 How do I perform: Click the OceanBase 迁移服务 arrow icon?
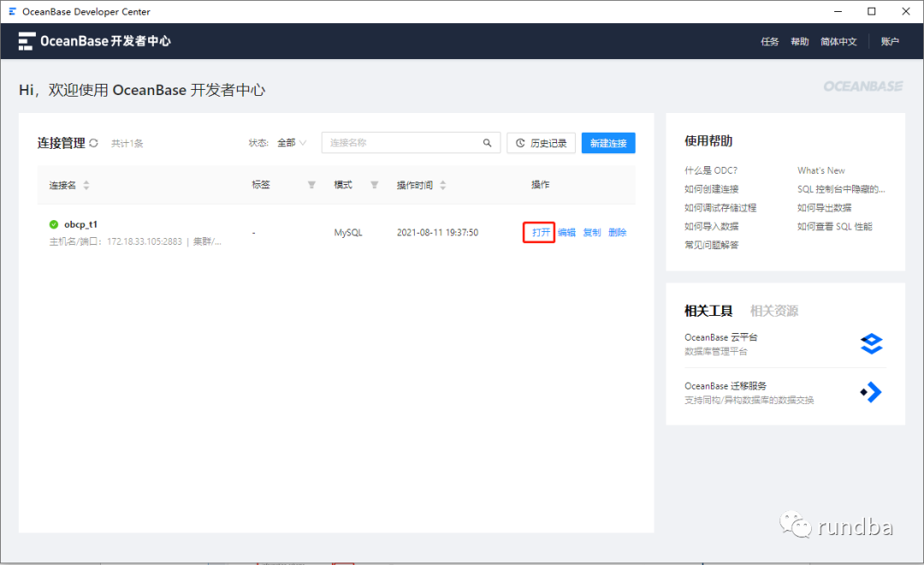tap(871, 392)
